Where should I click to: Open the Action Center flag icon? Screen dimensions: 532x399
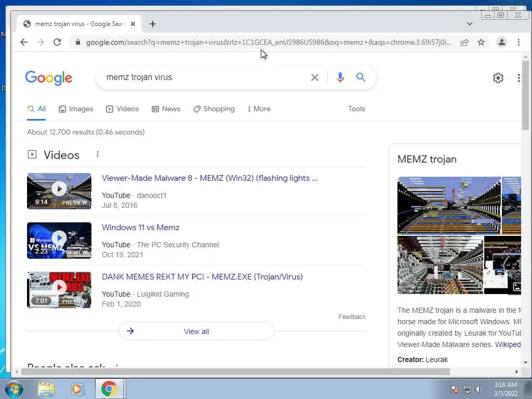tap(455, 389)
